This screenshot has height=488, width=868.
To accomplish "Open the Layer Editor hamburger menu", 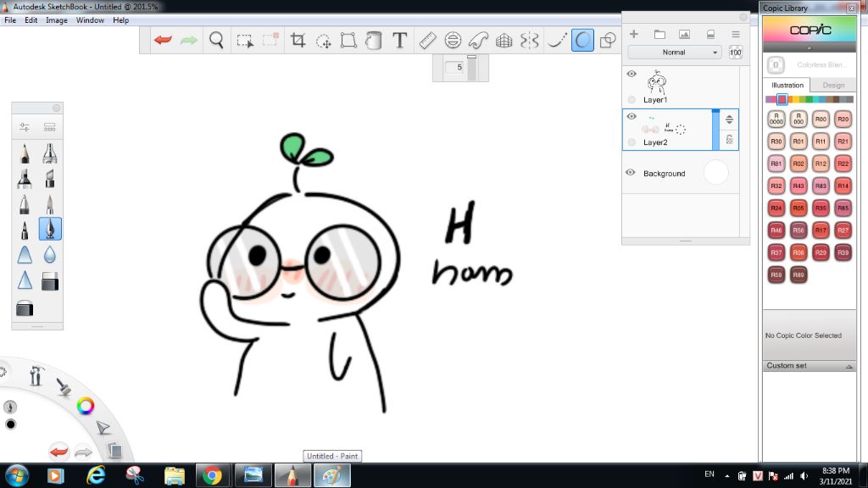I will pos(736,34).
